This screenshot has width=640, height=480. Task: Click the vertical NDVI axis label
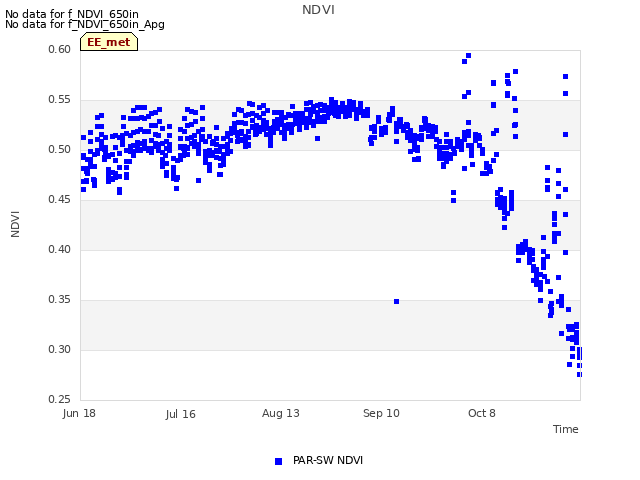[15, 224]
